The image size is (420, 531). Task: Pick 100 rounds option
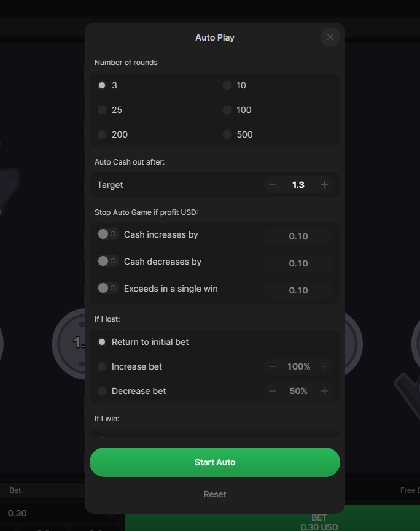[x=227, y=110]
